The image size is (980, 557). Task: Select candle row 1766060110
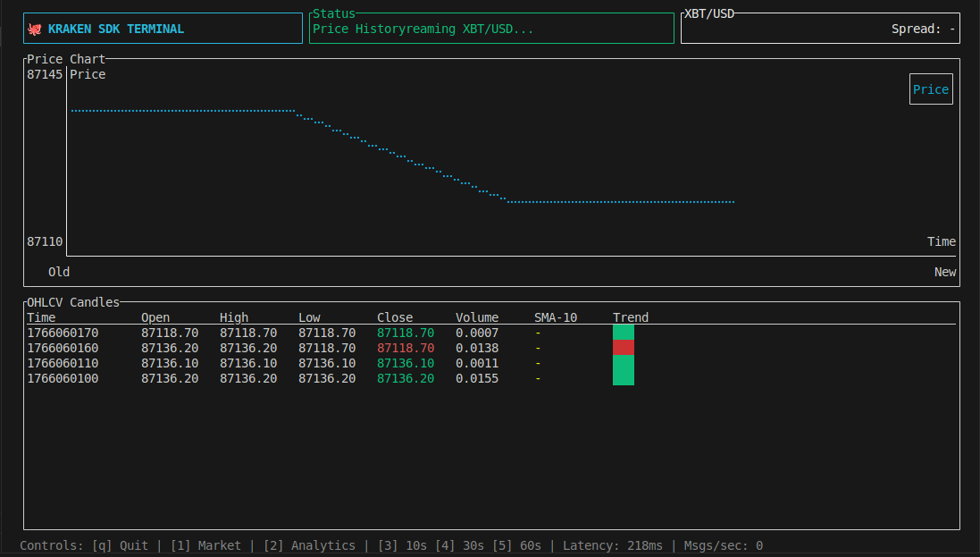[490, 363]
